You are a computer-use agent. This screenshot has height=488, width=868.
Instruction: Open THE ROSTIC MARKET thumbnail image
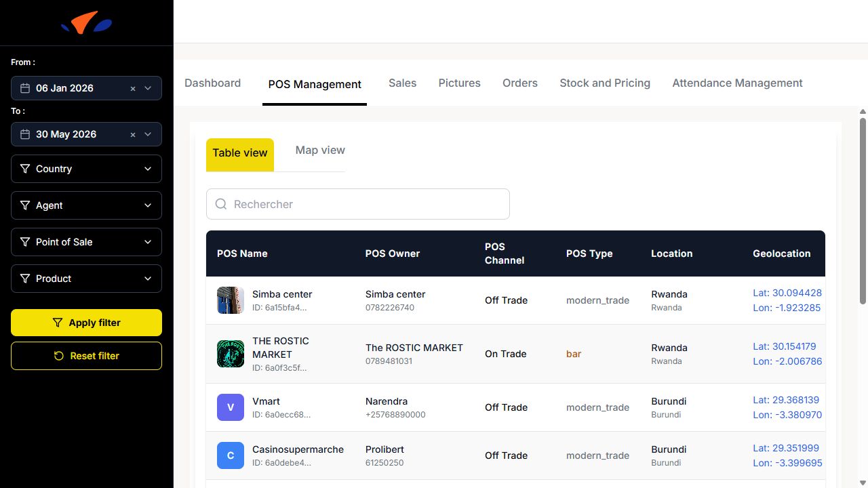click(231, 354)
